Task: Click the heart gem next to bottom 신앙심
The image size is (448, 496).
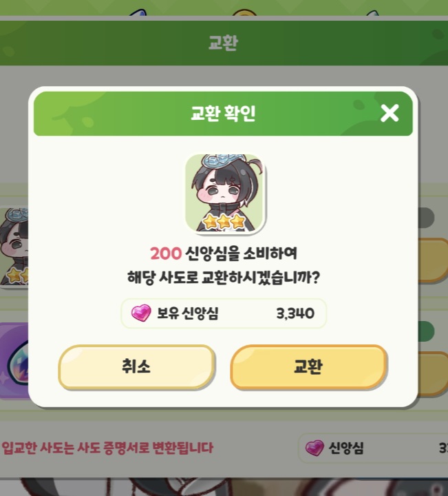Action: pos(314,448)
